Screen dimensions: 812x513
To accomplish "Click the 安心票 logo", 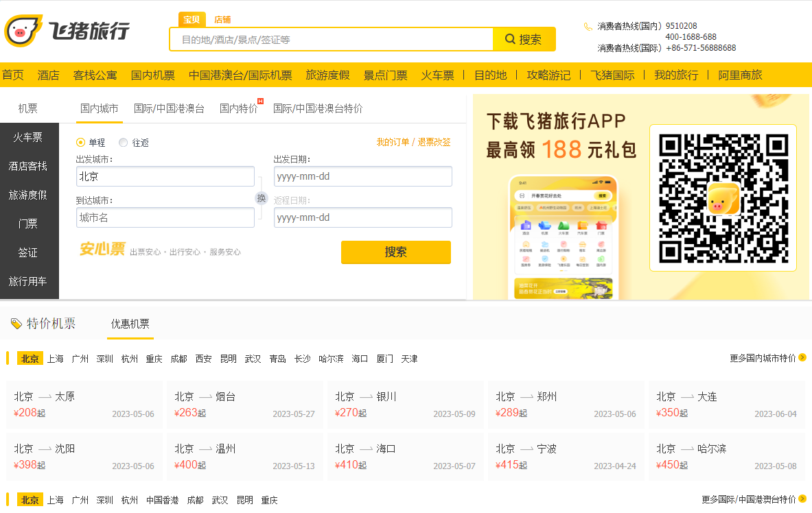I will tap(102, 249).
